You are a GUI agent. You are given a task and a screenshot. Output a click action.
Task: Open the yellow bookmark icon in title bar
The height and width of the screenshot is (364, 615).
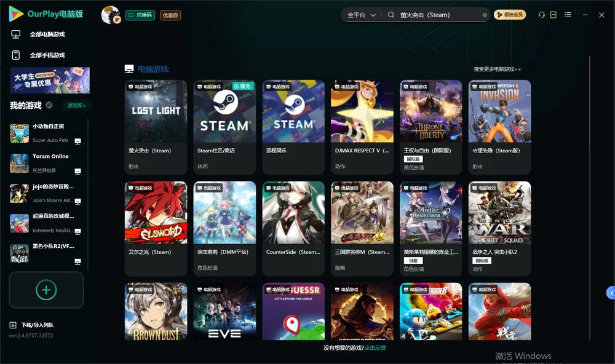click(553, 15)
